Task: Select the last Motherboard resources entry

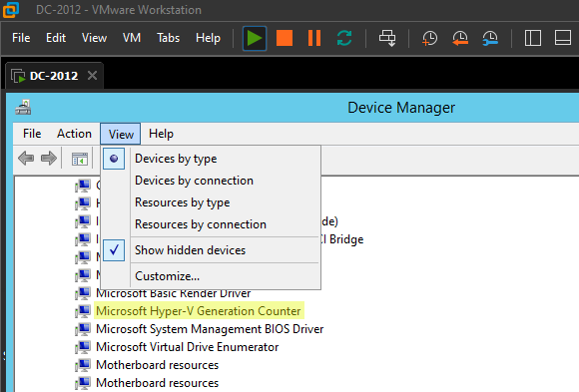Action: click(158, 383)
